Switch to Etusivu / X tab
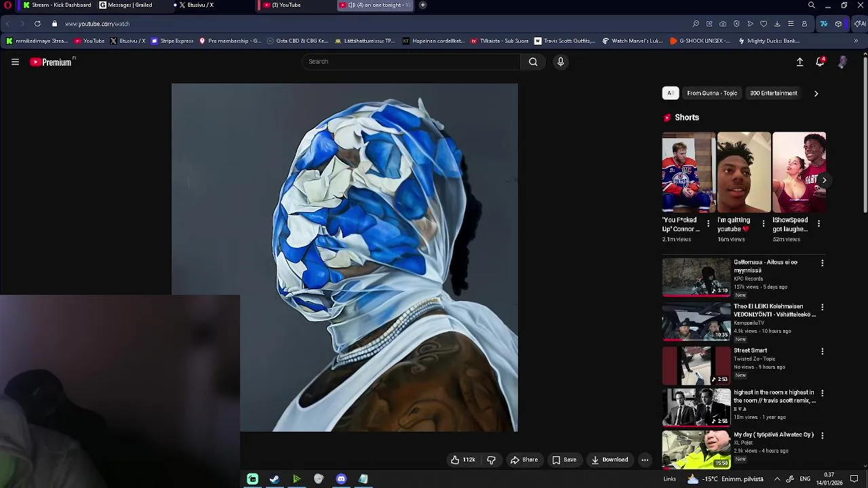This screenshot has height=488, width=868. click(x=197, y=5)
